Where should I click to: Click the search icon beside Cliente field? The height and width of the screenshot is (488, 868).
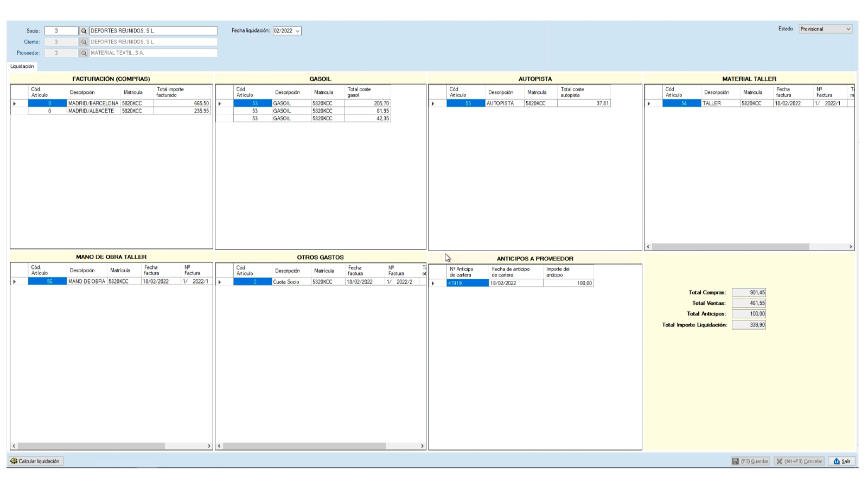[x=84, y=42]
